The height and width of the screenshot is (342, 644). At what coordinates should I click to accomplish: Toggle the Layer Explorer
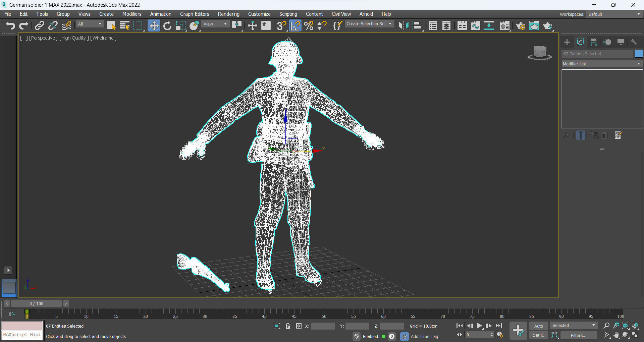[446, 25]
